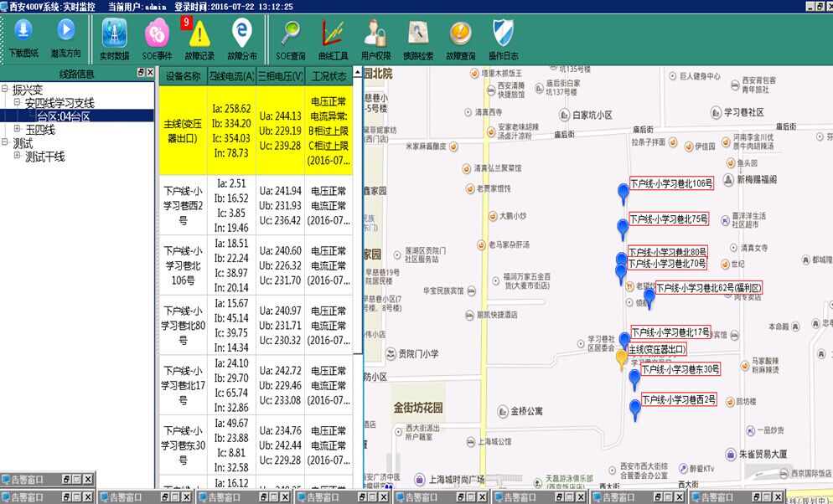Image resolution: width=833 pixels, height=504 pixels.
Task: Click map label 下户线-小学习巷北70号
Action: pos(667,264)
